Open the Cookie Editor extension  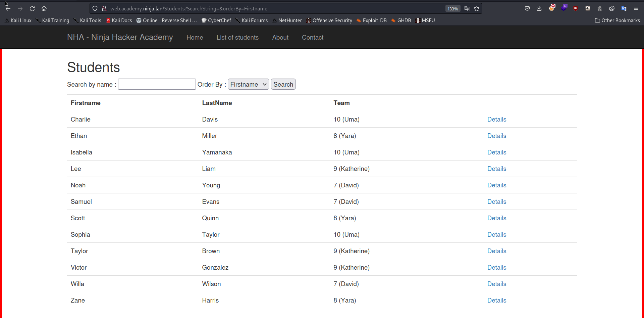pyautogui.click(x=611, y=8)
